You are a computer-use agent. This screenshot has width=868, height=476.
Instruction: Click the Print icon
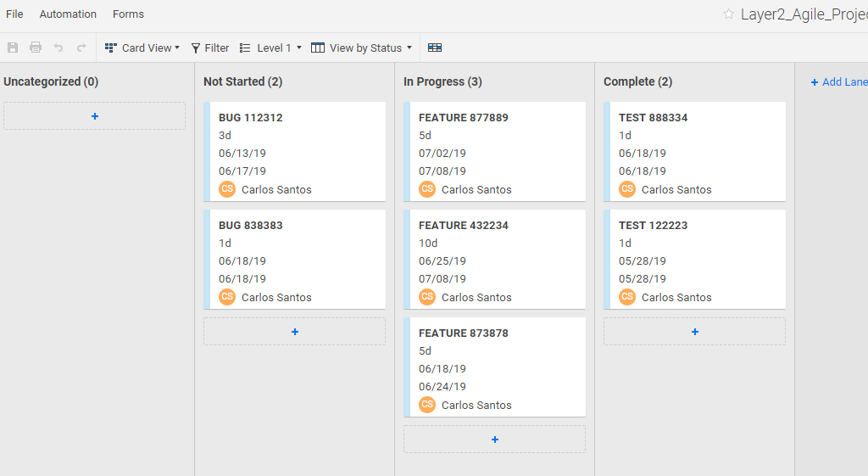(36, 48)
